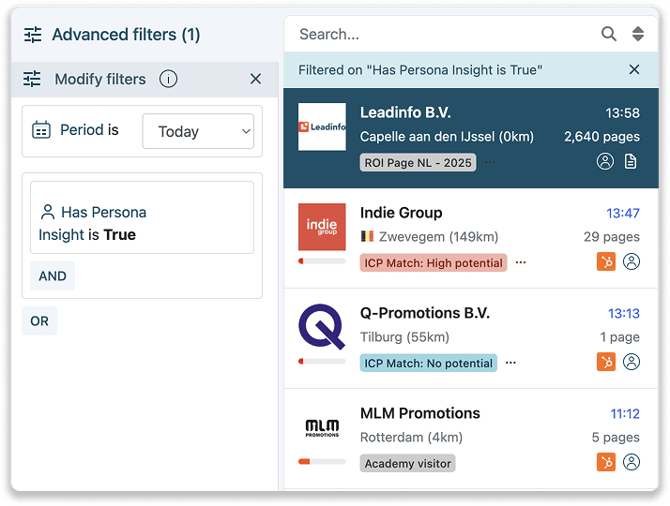Open the Period dropdown set to Today
Screen dimensions: 670x506
click(x=198, y=131)
